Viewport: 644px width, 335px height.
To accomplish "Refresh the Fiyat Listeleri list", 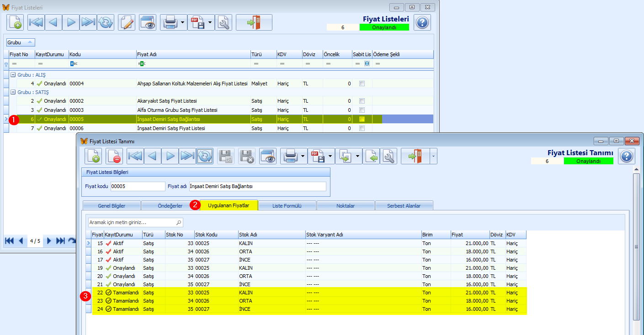I will click(105, 22).
